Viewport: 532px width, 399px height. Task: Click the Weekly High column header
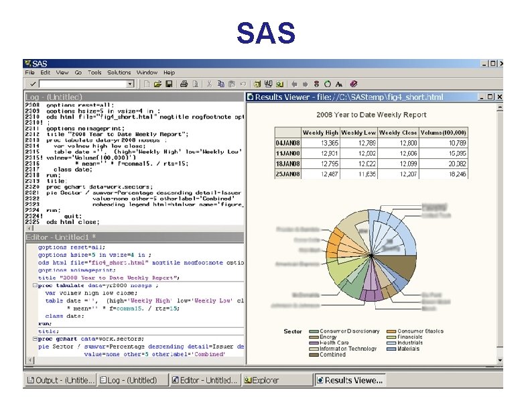(320, 133)
